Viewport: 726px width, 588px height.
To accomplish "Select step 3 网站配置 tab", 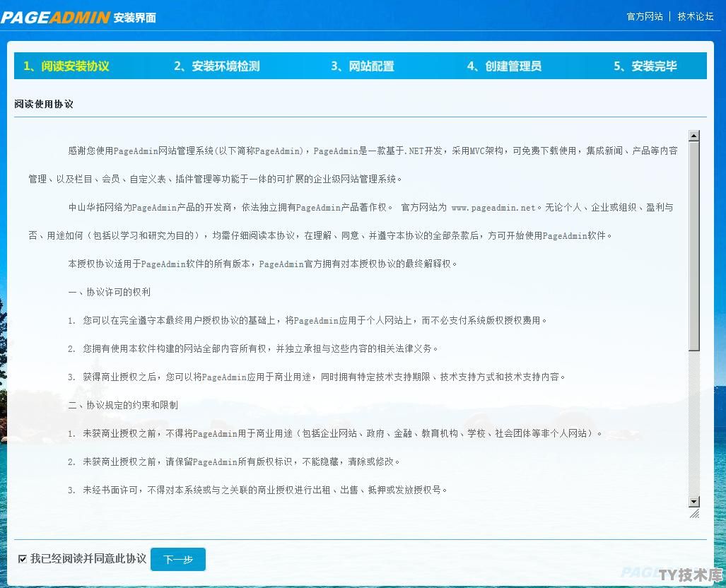I will point(363,66).
